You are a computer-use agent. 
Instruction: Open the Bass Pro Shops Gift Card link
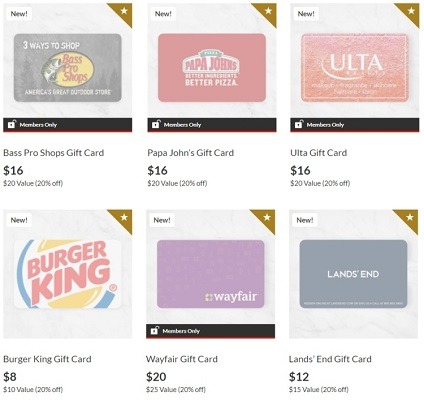[x=54, y=153]
